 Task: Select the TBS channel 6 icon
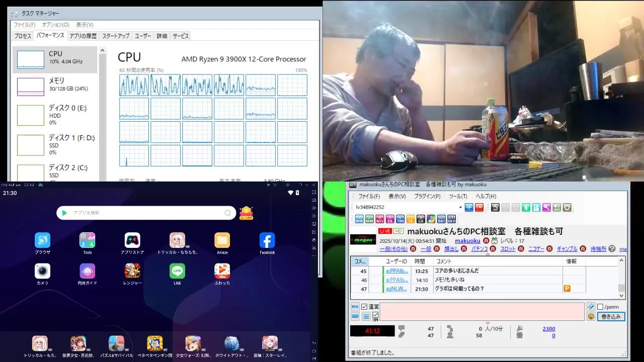pyautogui.click(x=400, y=219)
